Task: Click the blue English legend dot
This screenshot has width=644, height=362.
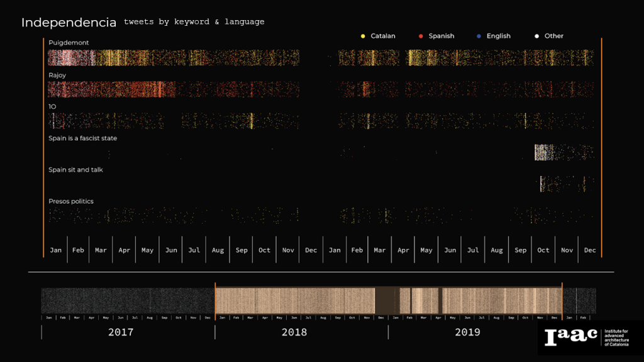Action: coord(479,36)
